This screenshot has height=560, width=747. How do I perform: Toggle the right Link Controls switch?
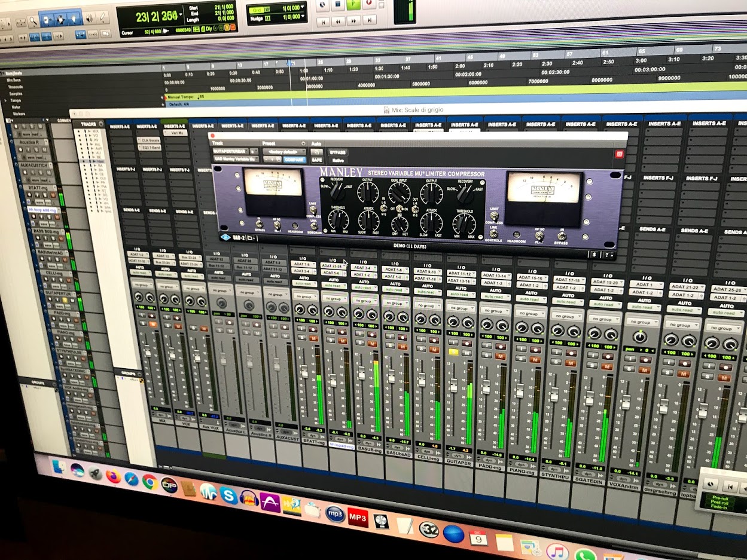(493, 232)
